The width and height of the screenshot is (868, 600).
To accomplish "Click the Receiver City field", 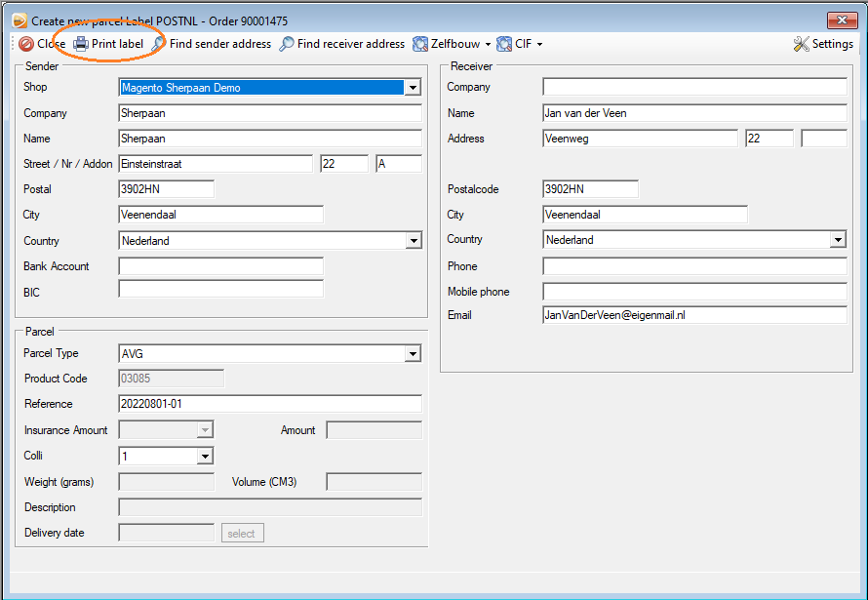I will click(645, 215).
